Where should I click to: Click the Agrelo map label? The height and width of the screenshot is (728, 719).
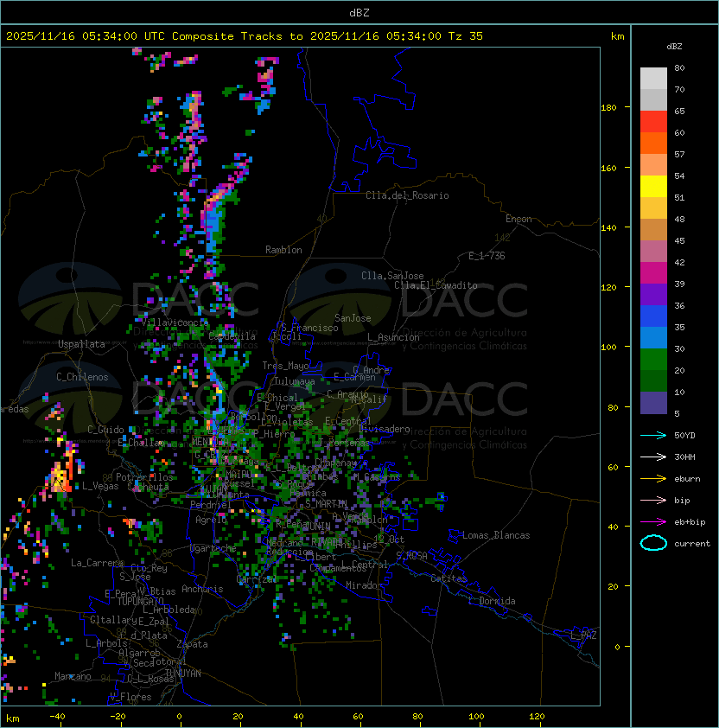(211, 520)
